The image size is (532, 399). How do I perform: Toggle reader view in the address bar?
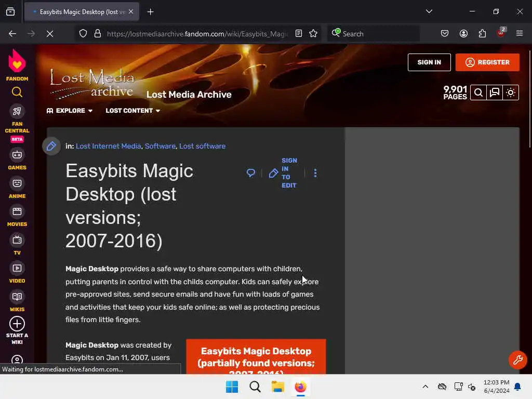[x=299, y=34]
